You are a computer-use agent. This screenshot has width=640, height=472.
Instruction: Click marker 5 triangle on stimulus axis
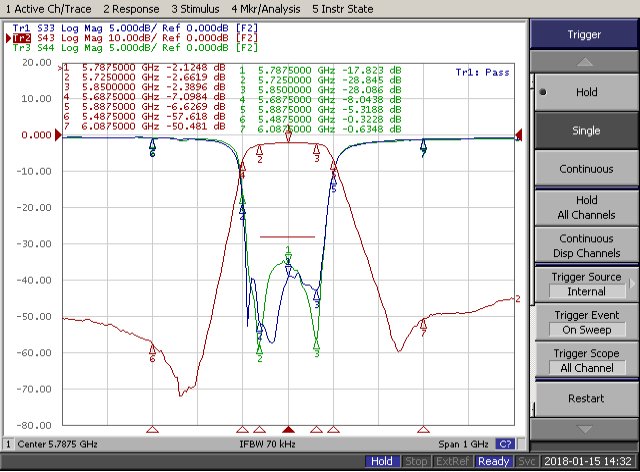coord(333,430)
